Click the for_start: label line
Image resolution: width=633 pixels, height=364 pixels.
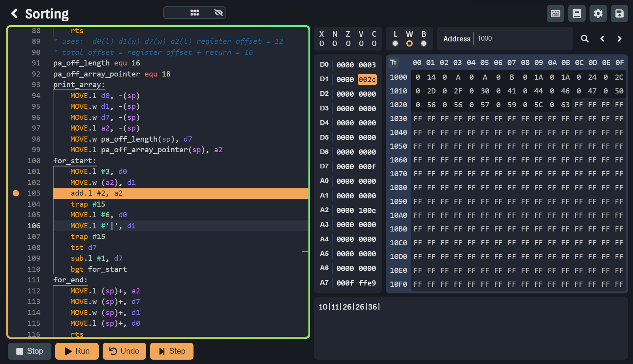tap(75, 161)
